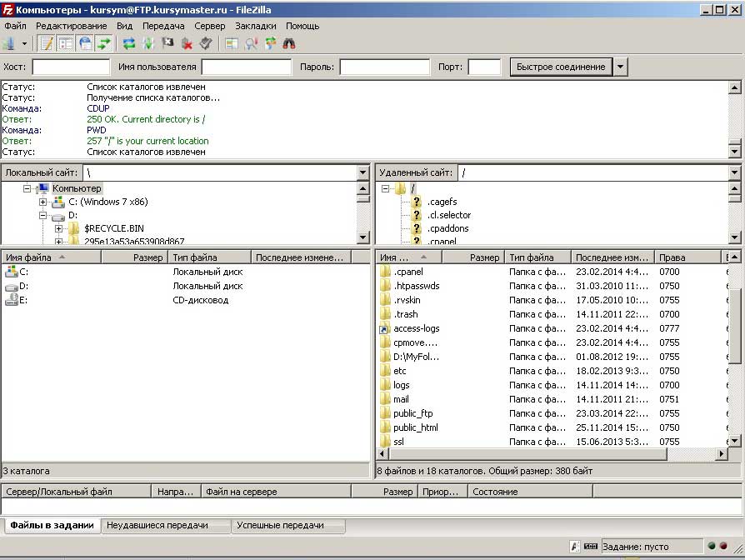
Task: Toggle the message log display
Action: click(47, 43)
